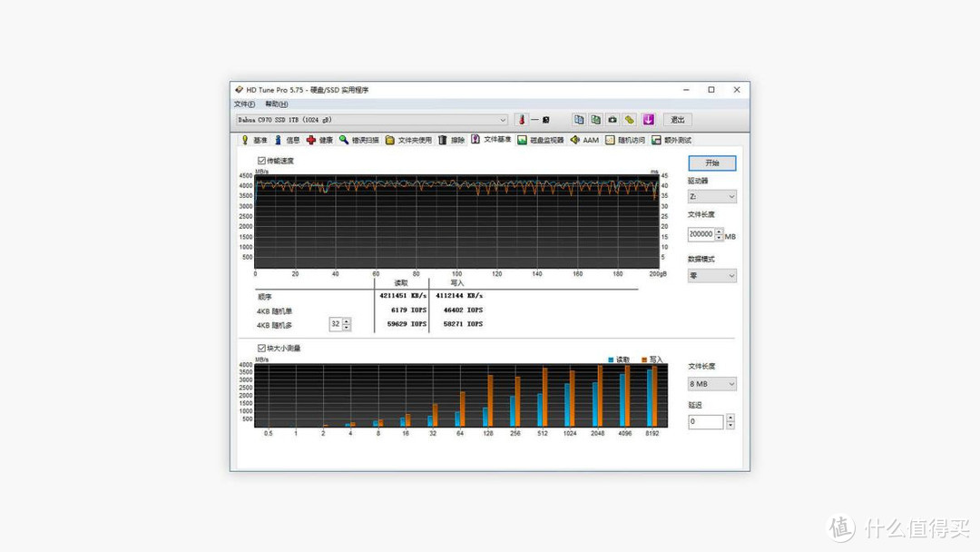Screen dimensions: 980x552
Task: Open 文件夹使用 (folder usage) view
Action: 407,139
